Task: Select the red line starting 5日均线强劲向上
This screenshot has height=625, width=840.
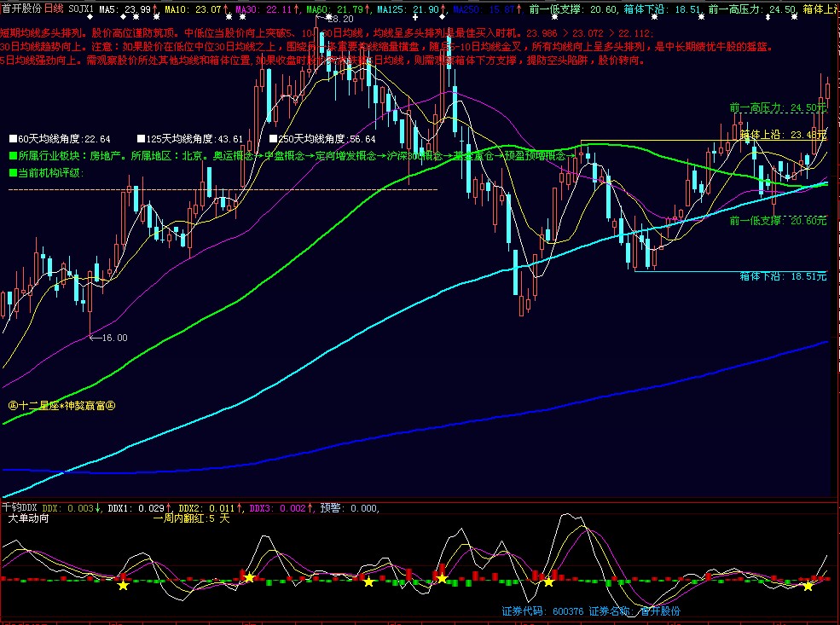Action: click(x=322, y=60)
